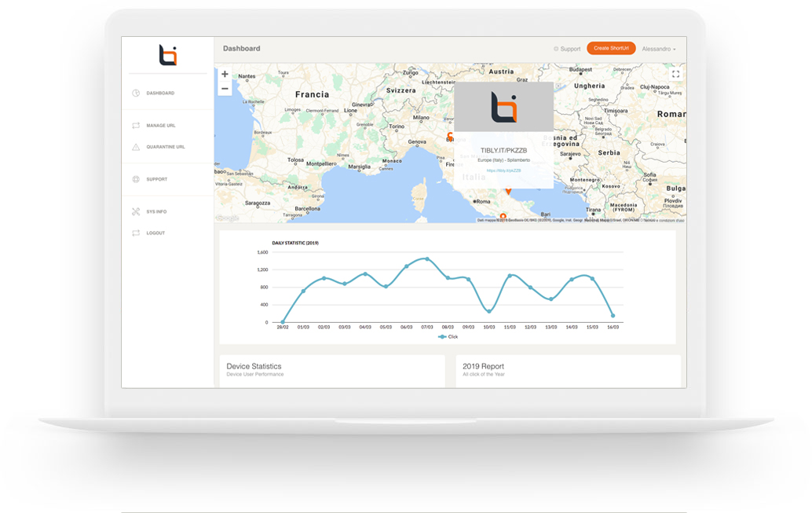Open the https://tibly.it/pkZZB link in the popup
The image size is (812, 513).
[x=503, y=170]
